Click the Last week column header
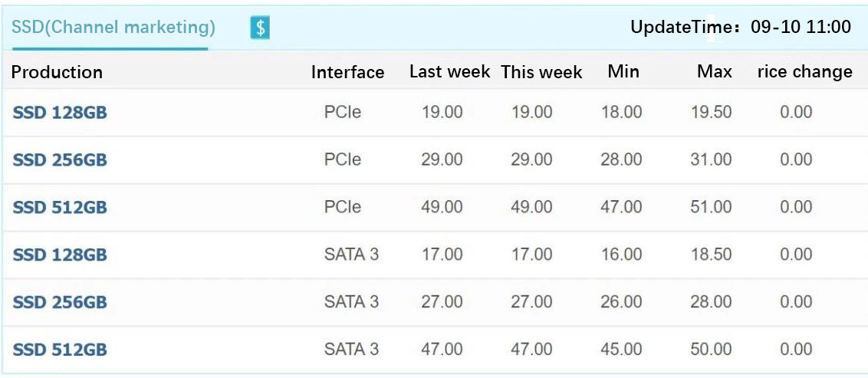 pyautogui.click(x=449, y=71)
